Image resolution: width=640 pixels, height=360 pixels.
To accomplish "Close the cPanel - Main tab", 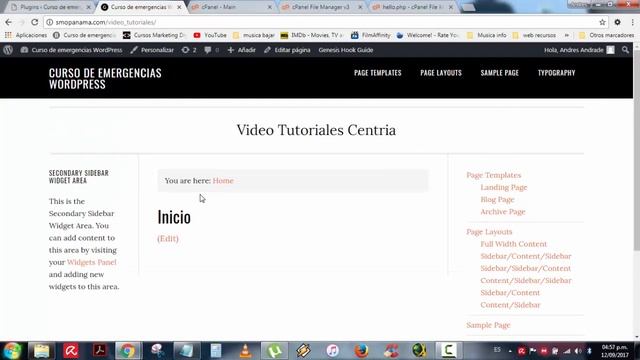I will [x=270, y=7].
